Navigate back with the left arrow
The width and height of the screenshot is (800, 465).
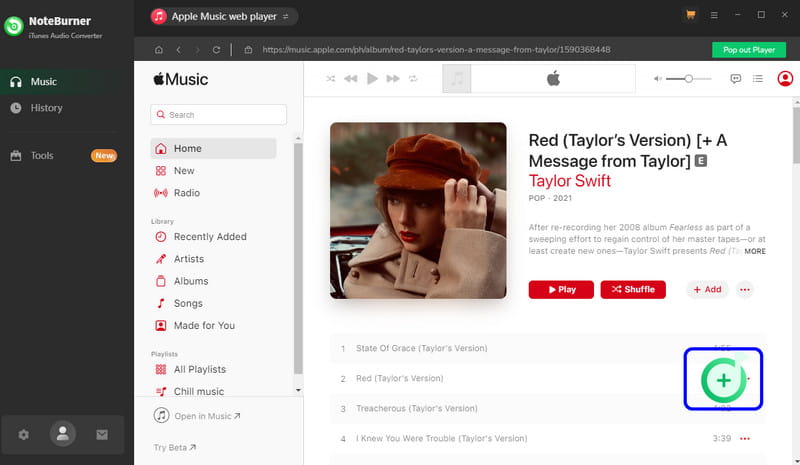178,50
